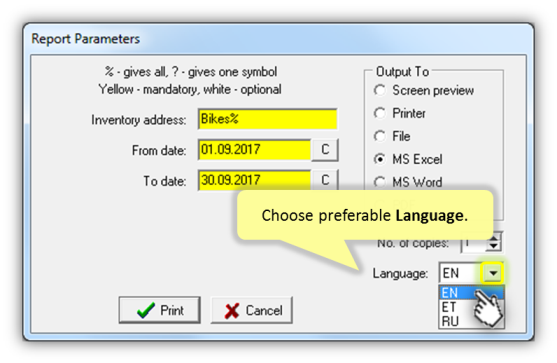Click the Print button
This screenshot has height=363, width=557.
[159, 310]
